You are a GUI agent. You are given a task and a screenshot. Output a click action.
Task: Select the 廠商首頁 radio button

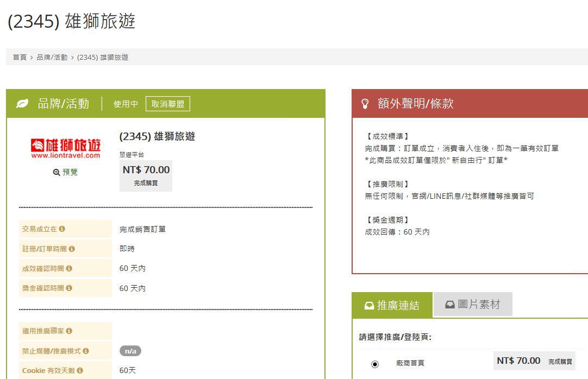[x=374, y=364]
